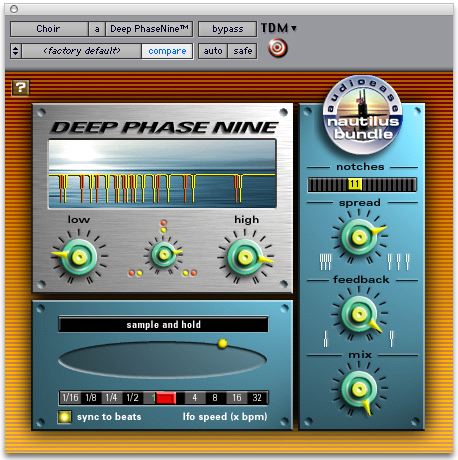
Task: Toggle the bypass button
Action: tap(227, 29)
